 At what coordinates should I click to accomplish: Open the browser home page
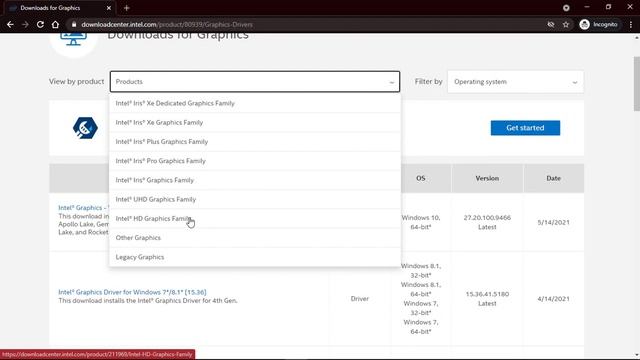pyautogui.click(x=55, y=24)
